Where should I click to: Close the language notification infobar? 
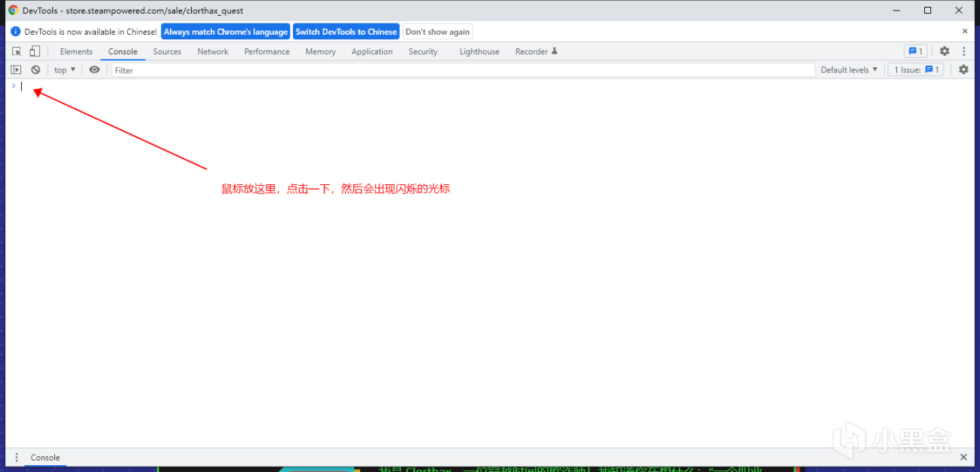click(964, 32)
